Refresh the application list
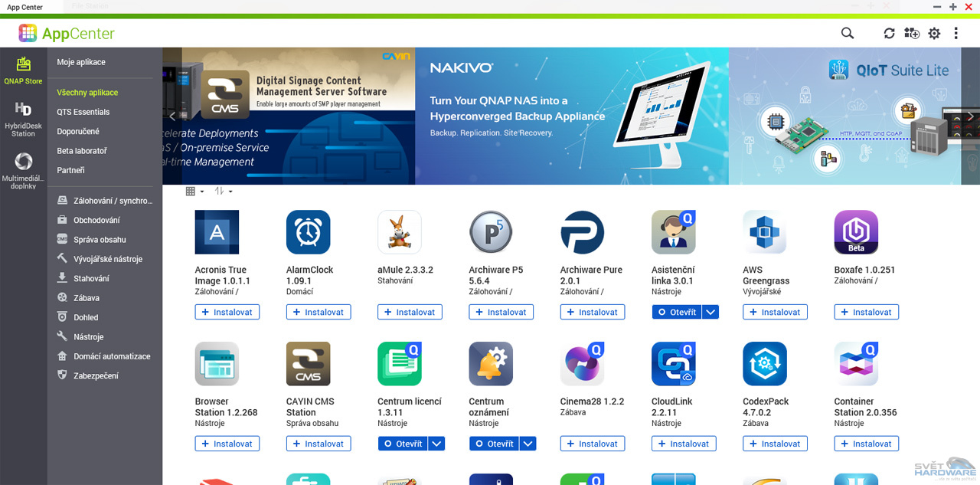The height and width of the screenshot is (485, 980). [x=889, y=33]
